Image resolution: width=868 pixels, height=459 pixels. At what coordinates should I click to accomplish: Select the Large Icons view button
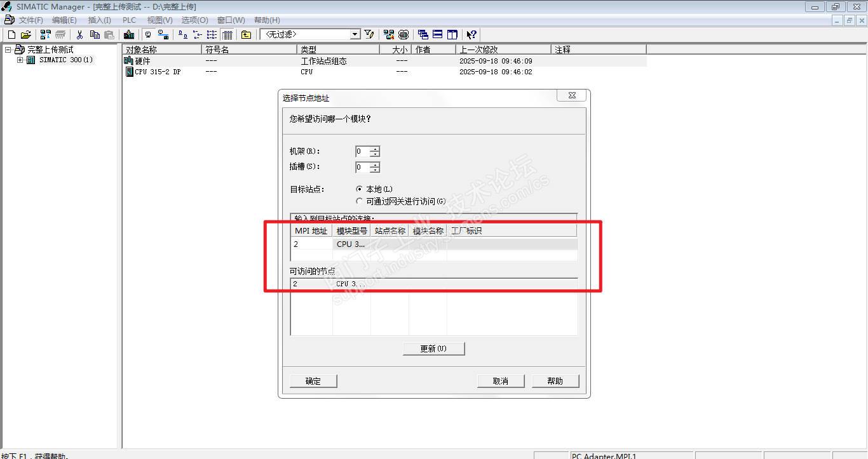183,35
